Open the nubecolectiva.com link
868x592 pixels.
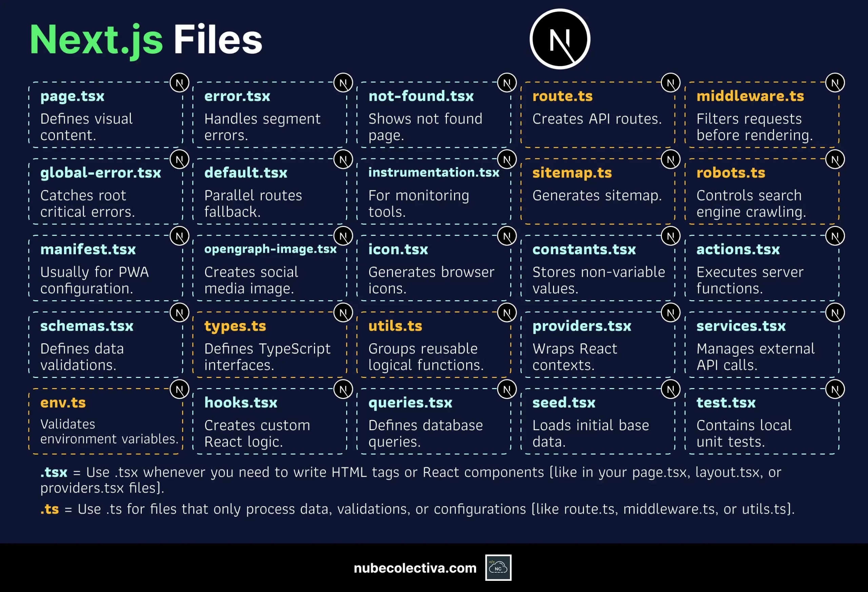click(415, 568)
